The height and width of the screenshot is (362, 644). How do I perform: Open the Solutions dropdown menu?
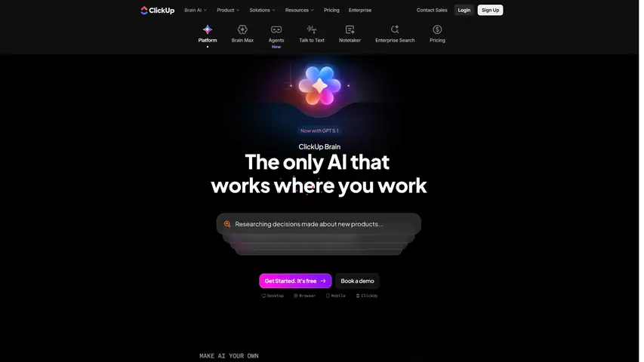[262, 11]
